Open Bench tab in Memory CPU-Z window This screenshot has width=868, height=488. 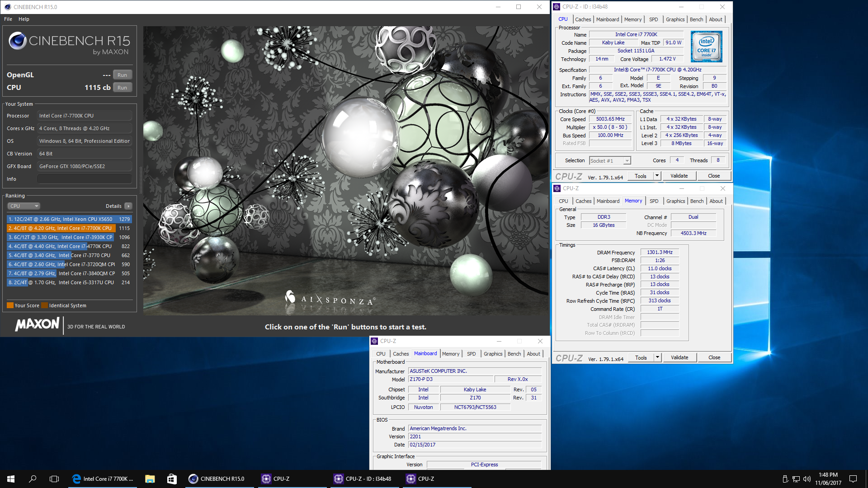coord(697,201)
